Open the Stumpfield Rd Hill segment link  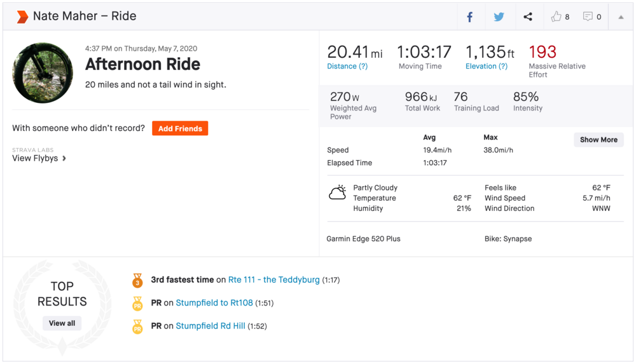(210, 326)
